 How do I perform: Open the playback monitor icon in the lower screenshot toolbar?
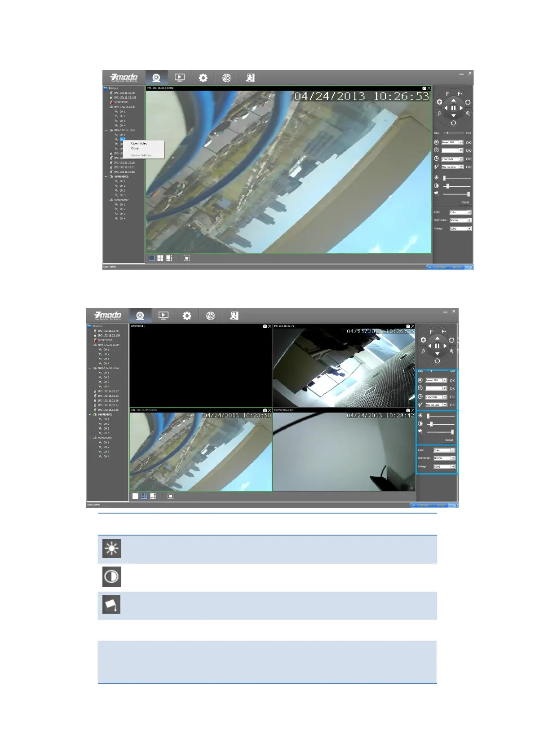(164, 316)
